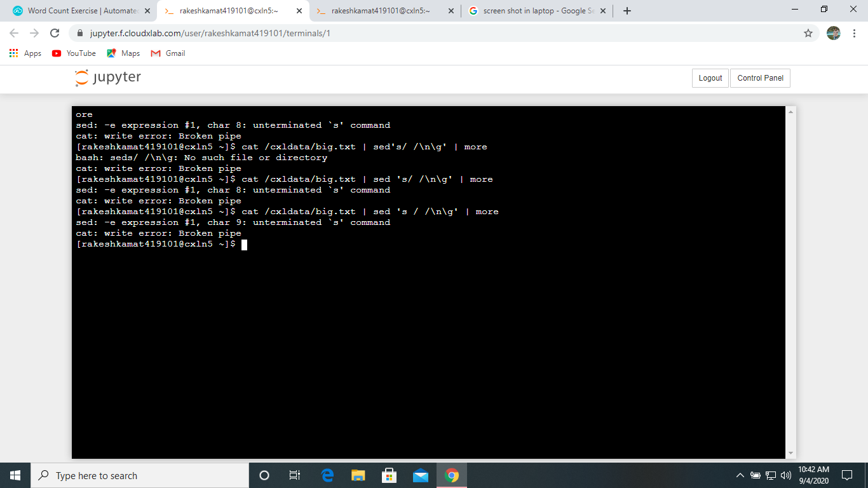Open the Gmail bookmark
Viewport: 868px width, 488px height.
coord(168,53)
